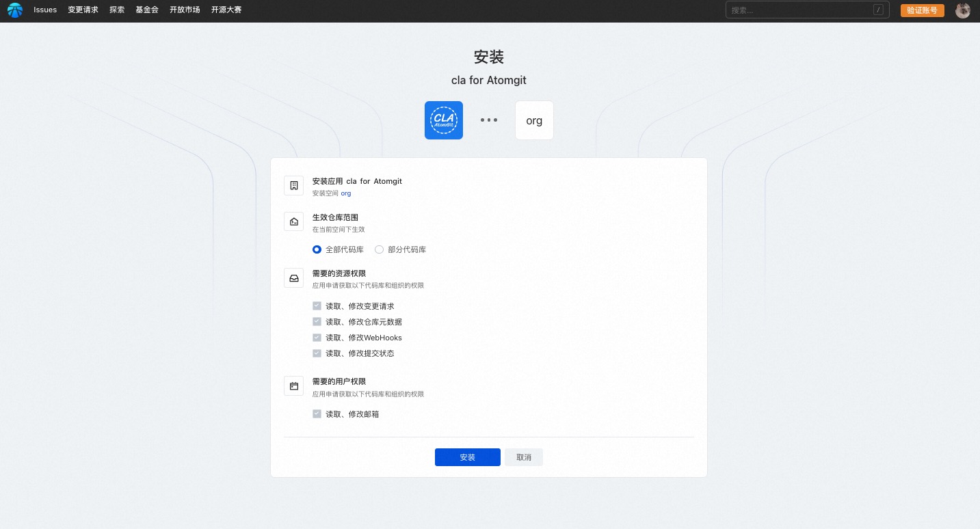Select the 部分代码库 radio button
This screenshot has width=980, height=529.
tap(380, 249)
